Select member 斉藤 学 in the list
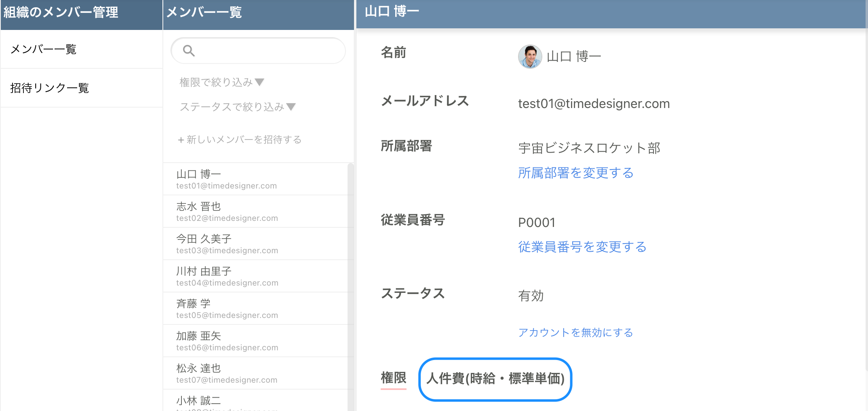 click(x=255, y=309)
